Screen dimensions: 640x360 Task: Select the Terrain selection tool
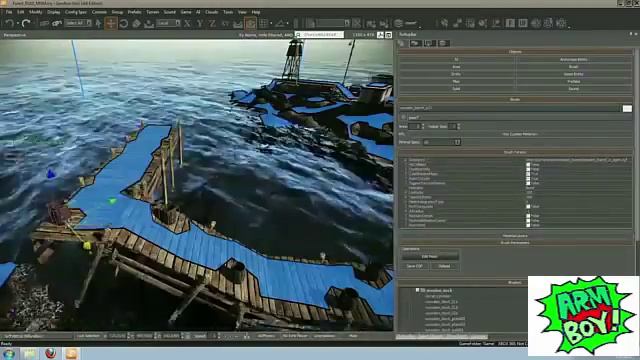click(149, 23)
